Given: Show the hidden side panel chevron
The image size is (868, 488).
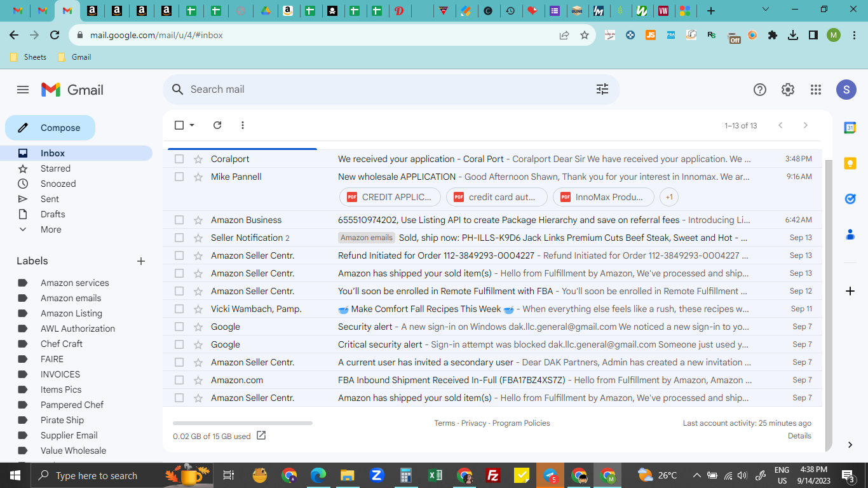Looking at the screenshot, I should (x=850, y=445).
